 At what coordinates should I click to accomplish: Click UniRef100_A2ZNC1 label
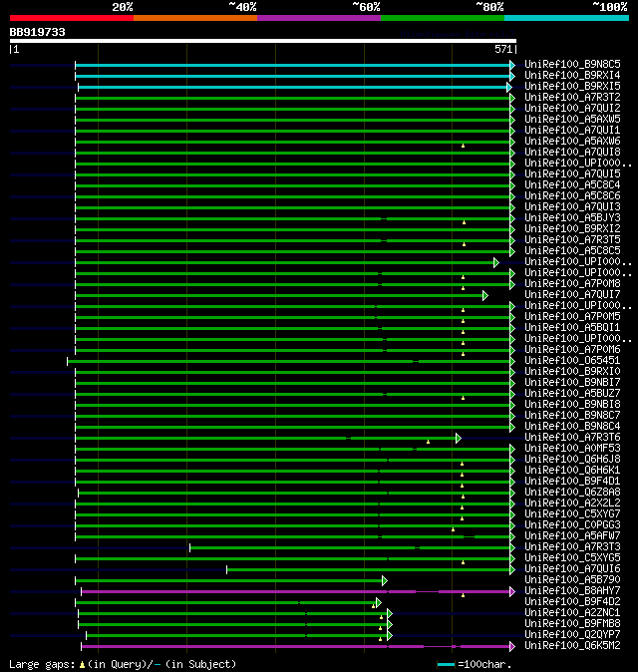[x=572, y=613]
